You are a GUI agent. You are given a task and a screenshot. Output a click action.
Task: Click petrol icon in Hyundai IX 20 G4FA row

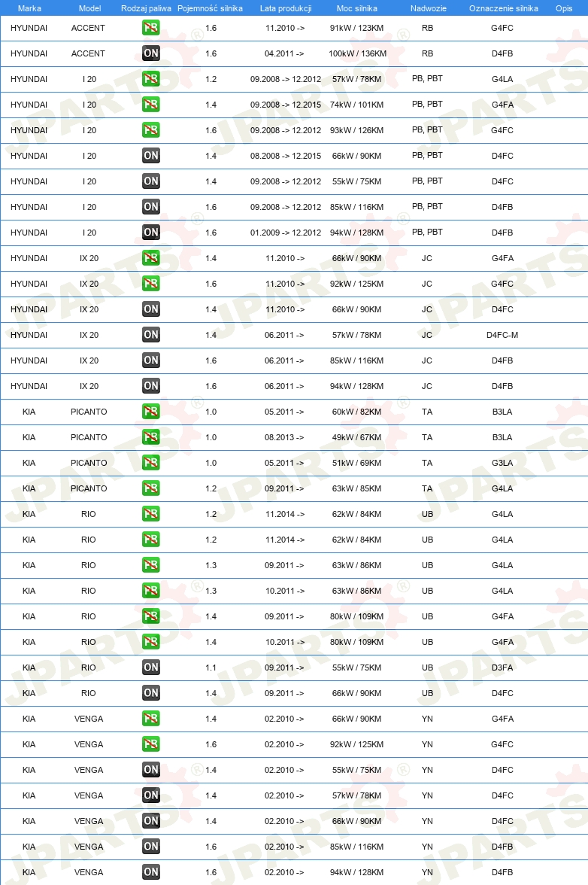pyautogui.click(x=150, y=258)
